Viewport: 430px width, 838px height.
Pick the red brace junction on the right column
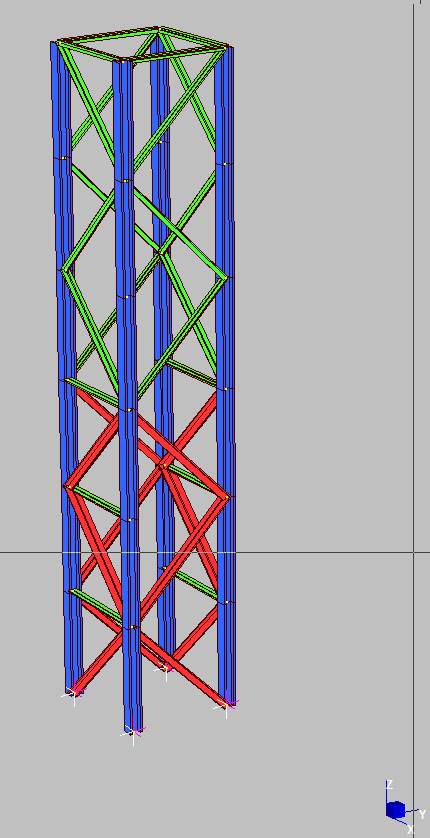226,497
